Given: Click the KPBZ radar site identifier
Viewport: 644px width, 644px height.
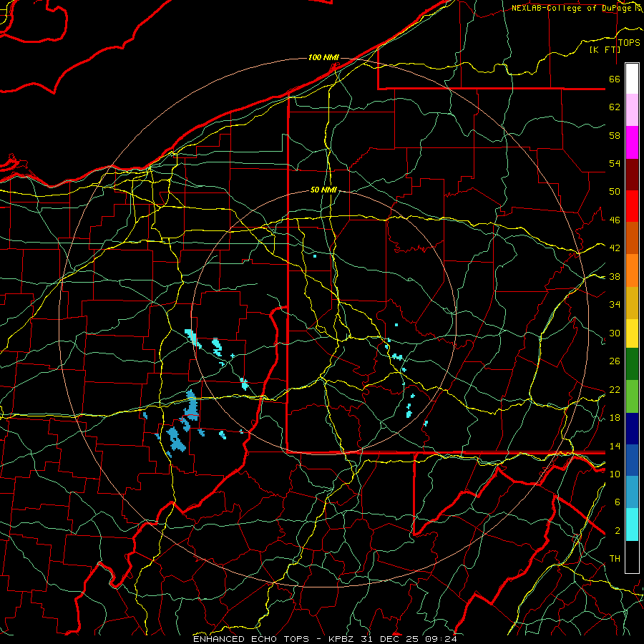Looking at the screenshot, I should (343, 639).
